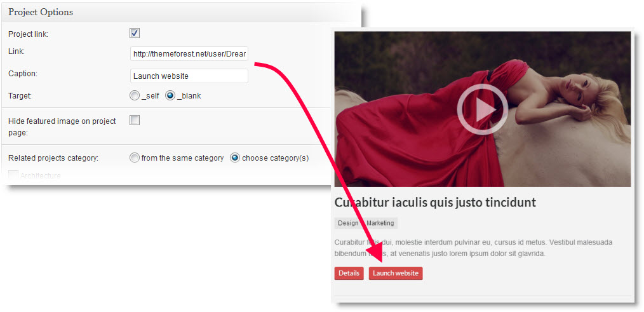Play the project video preview
The height and width of the screenshot is (312, 644).
point(482,109)
